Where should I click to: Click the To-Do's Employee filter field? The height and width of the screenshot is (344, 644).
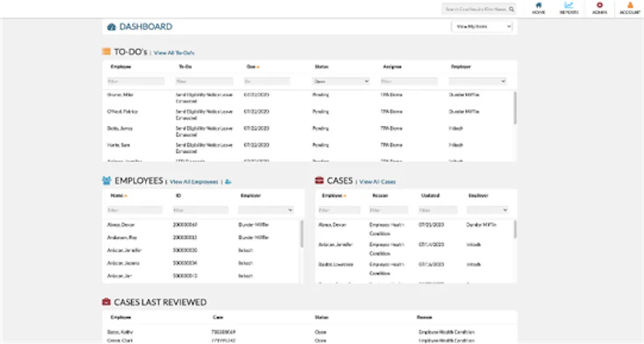coord(136,81)
